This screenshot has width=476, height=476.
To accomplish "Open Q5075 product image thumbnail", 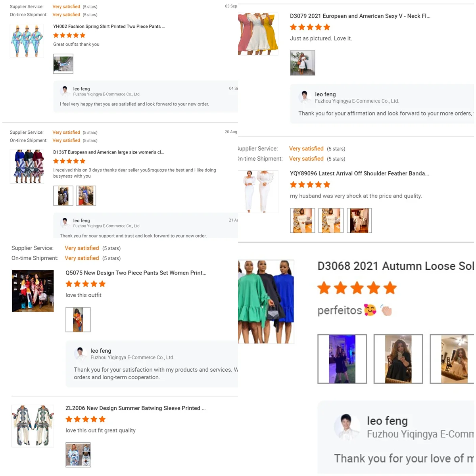I will point(33,291).
